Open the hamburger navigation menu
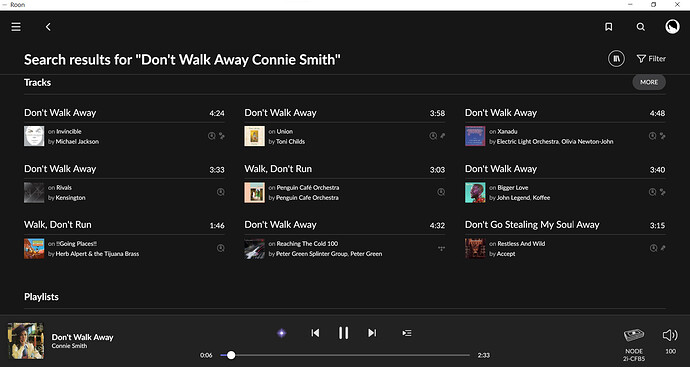 click(x=16, y=27)
